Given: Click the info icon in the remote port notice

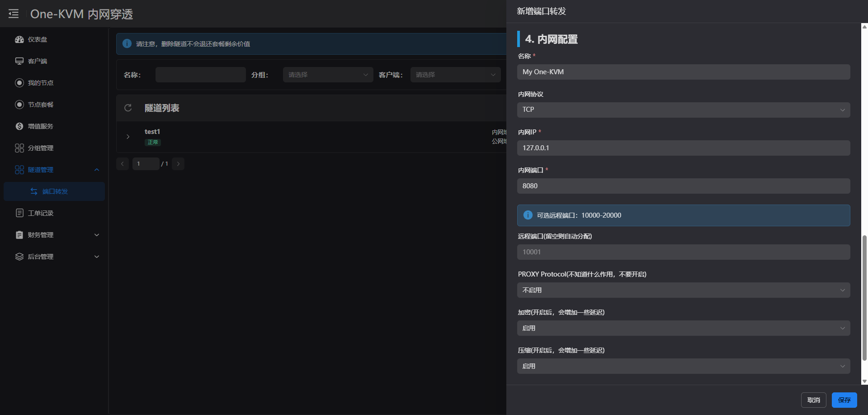Looking at the screenshot, I should (528, 215).
